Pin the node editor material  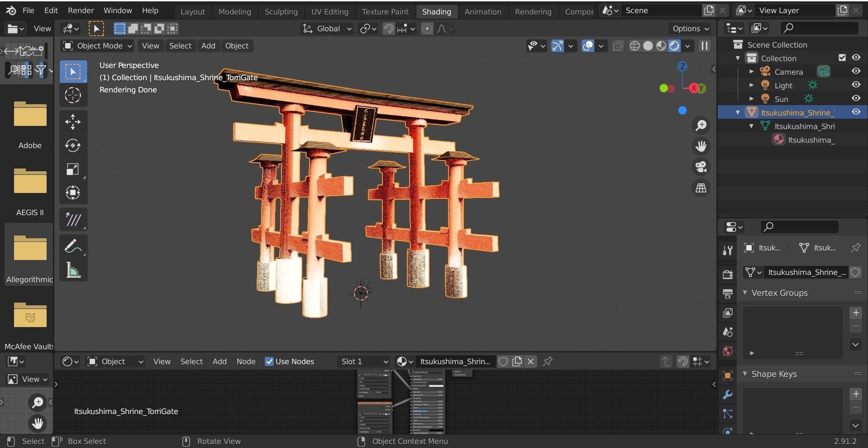548,361
